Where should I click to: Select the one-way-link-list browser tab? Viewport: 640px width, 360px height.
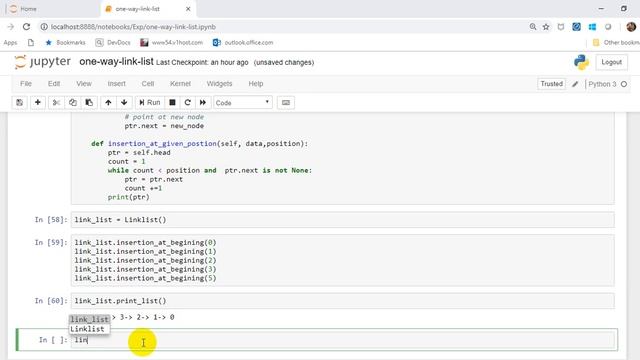coord(139,9)
